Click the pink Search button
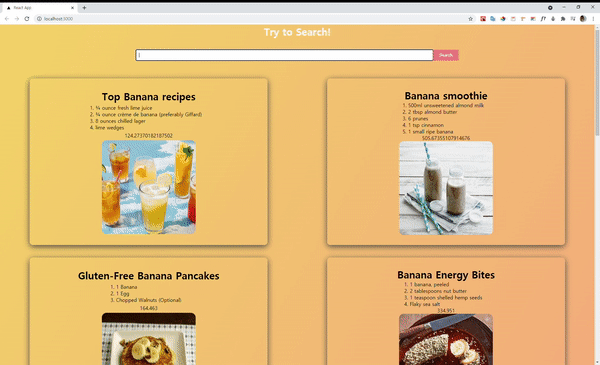The image size is (600, 365). 446,55
